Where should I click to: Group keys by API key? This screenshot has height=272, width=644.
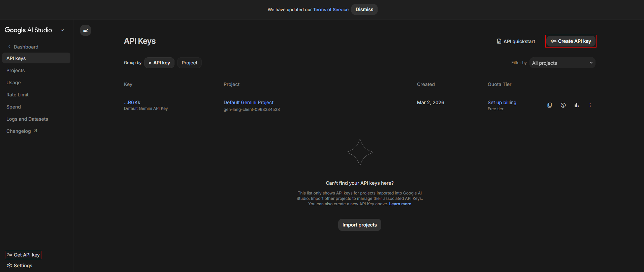(159, 63)
